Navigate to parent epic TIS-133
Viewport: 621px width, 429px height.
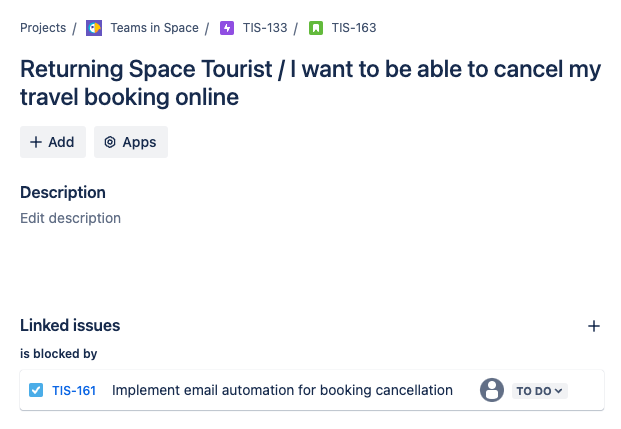pyautogui.click(x=264, y=28)
